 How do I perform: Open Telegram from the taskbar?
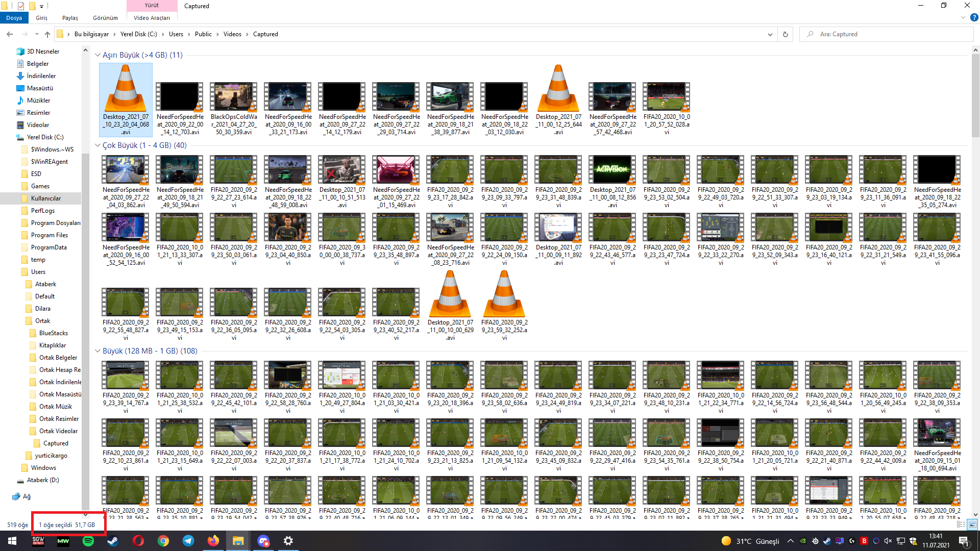[x=188, y=541]
